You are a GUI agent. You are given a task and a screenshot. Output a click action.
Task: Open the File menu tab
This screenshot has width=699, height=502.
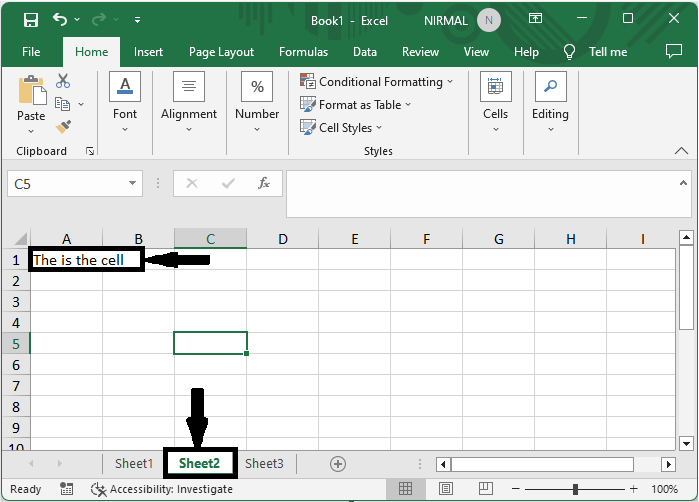(x=31, y=52)
